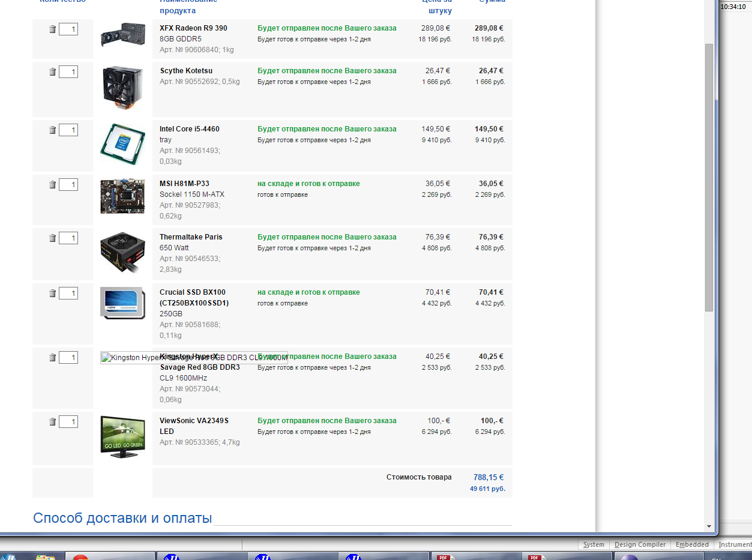Click broken Kingston HyperX image placeholder
The width and height of the screenshot is (752, 560).
point(194,358)
